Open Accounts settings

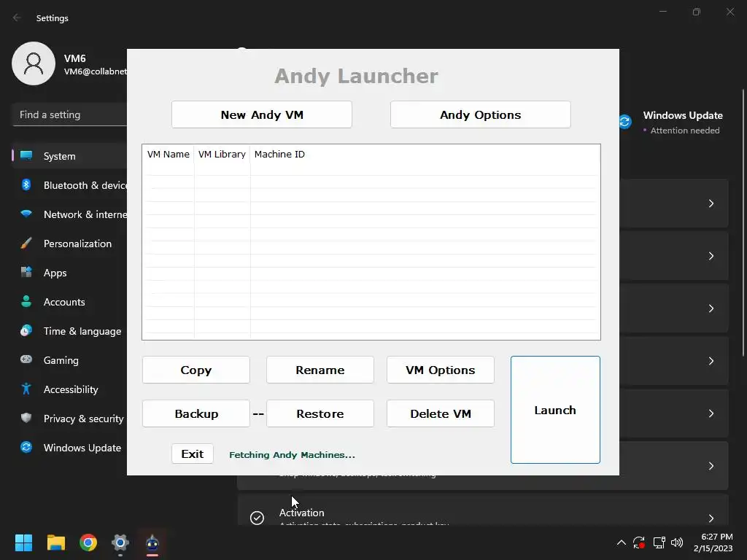pos(69,302)
